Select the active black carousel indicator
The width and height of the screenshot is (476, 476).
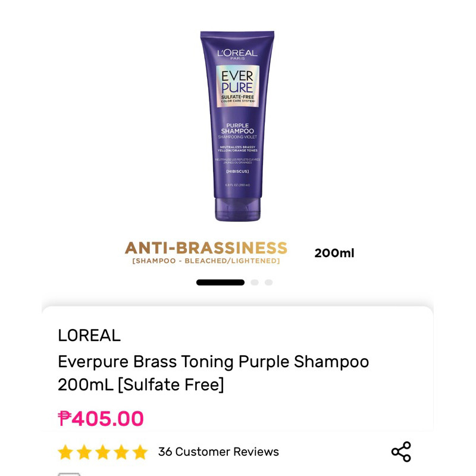pyautogui.click(x=220, y=282)
